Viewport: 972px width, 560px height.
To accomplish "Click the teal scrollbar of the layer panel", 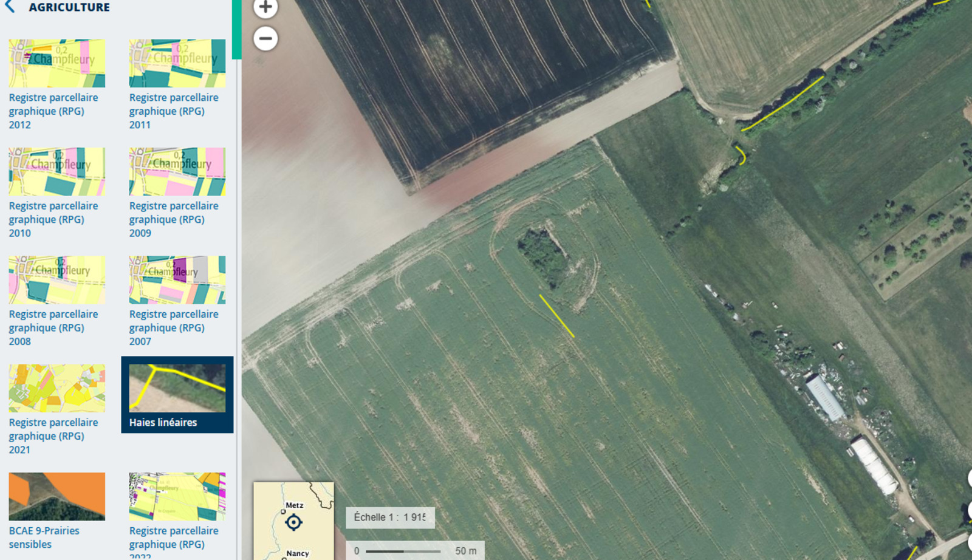I will coord(236,29).
